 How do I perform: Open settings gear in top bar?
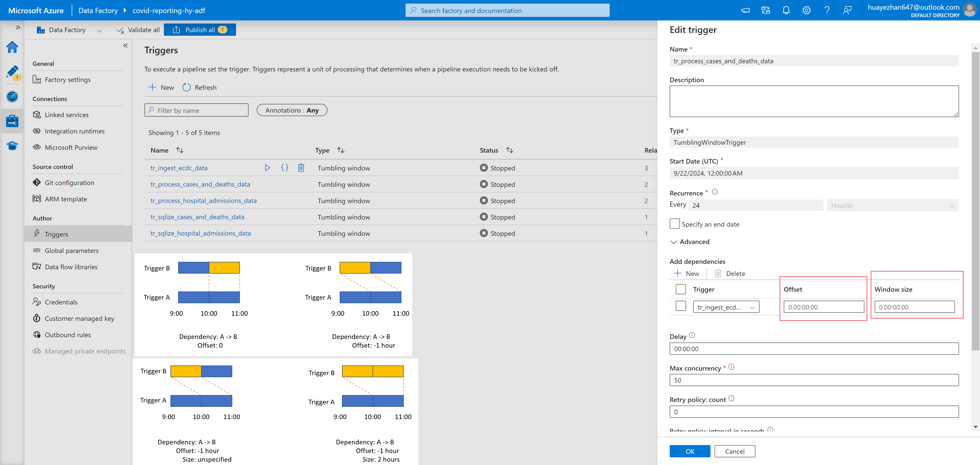(806, 11)
